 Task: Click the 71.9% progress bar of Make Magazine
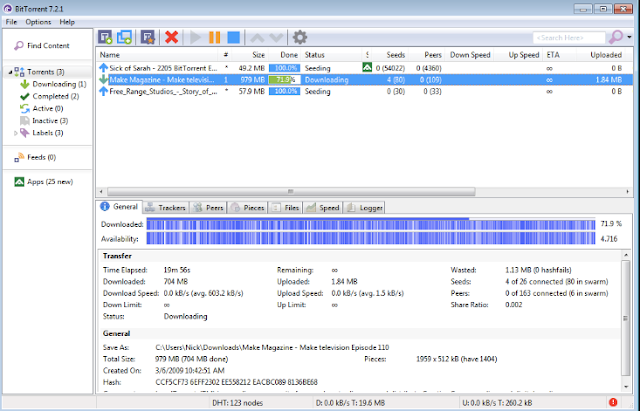tap(284, 80)
